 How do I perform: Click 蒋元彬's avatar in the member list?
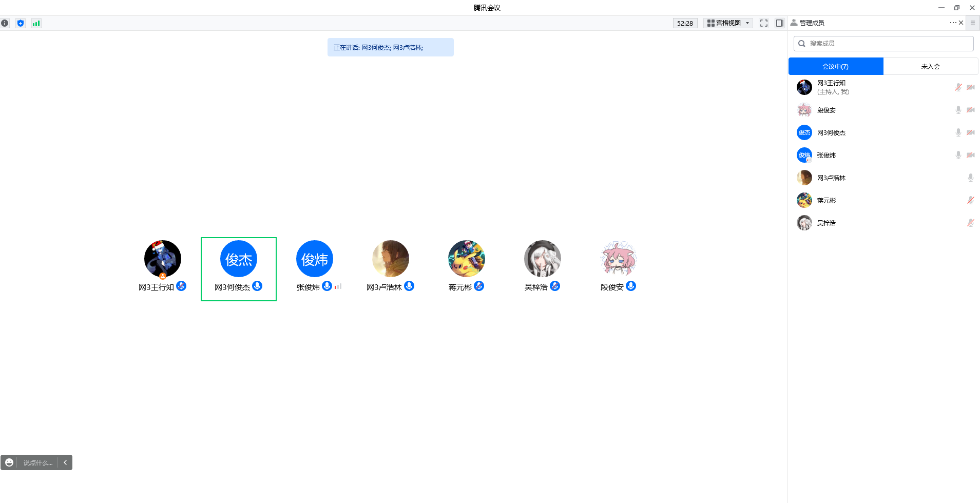pyautogui.click(x=804, y=200)
